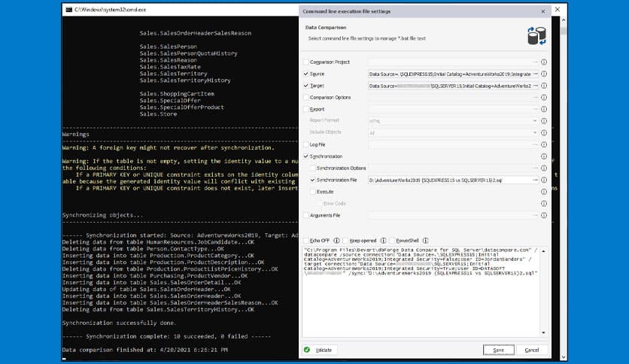Click inside the bat file text preview

click(x=421, y=292)
